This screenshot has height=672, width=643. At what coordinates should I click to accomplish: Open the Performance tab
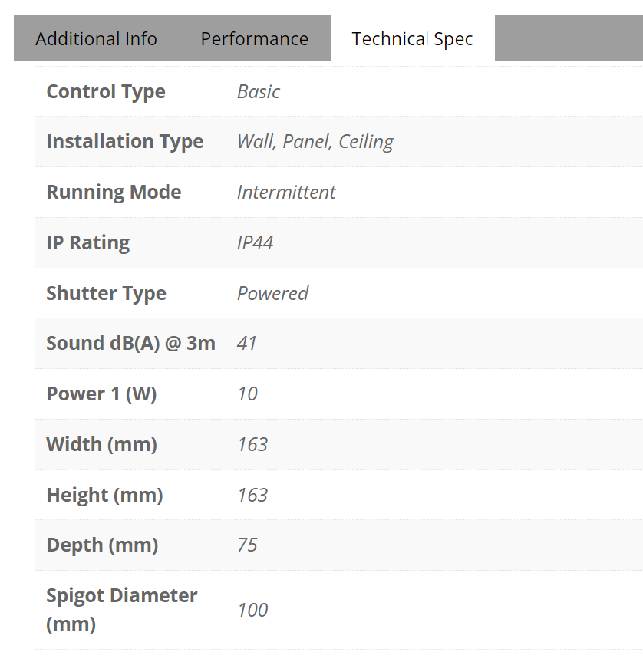254,39
